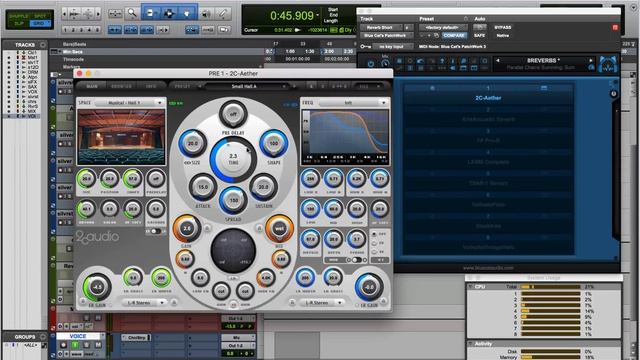
Task: Click PatchWork power bypass icon
Action: coord(371,64)
